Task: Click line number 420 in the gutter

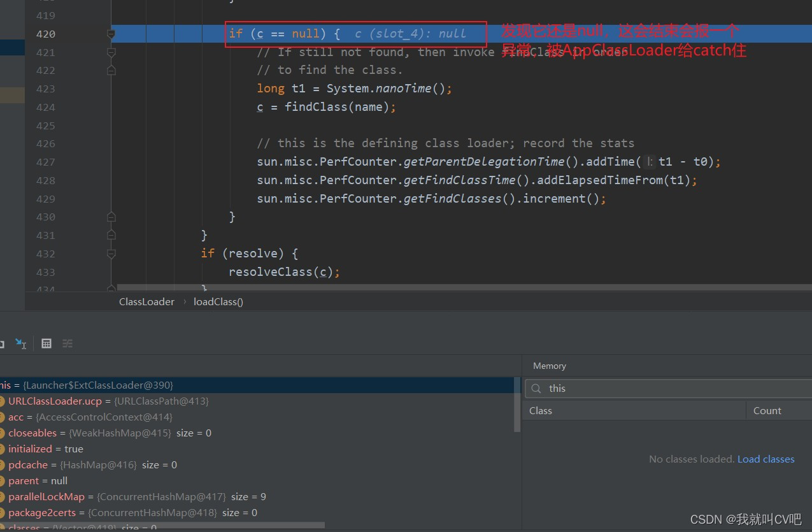Action: 46,34
